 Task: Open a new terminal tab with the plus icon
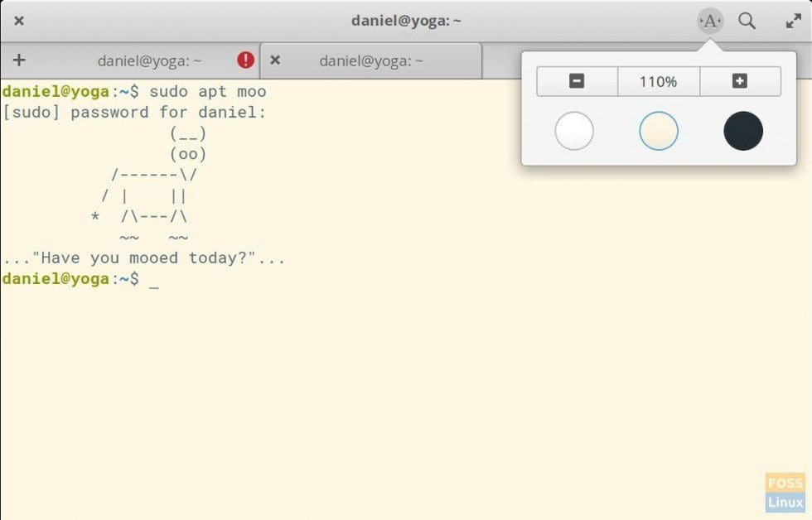pyautogui.click(x=18, y=59)
